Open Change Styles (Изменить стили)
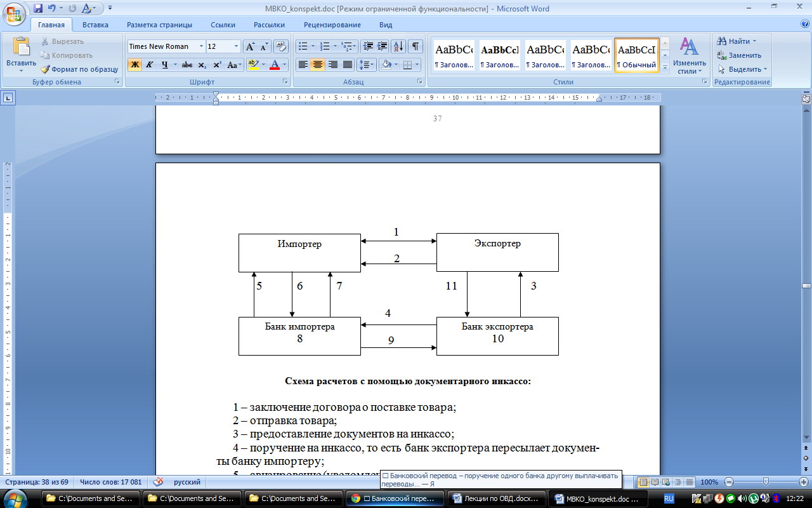 [x=690, y=55]
